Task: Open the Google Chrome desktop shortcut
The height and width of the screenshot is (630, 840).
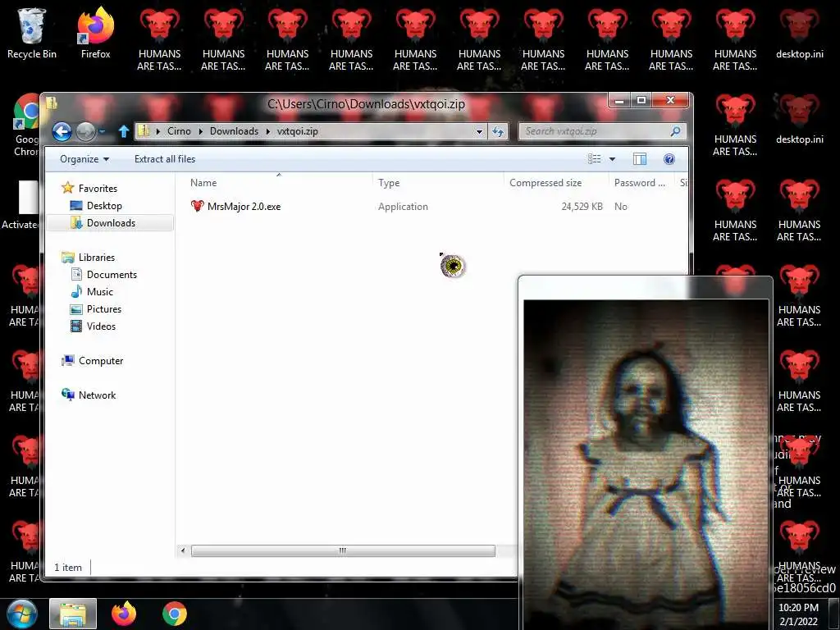Action: 25,125
